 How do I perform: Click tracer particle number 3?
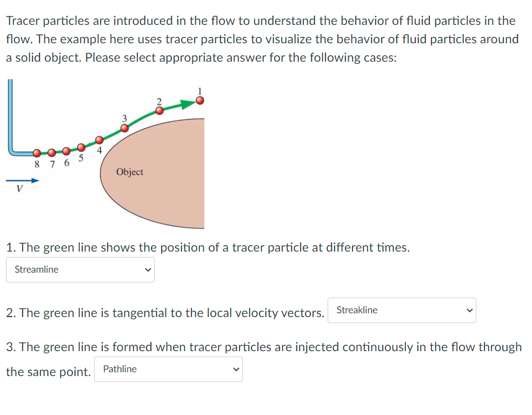[x=124, y=128]
